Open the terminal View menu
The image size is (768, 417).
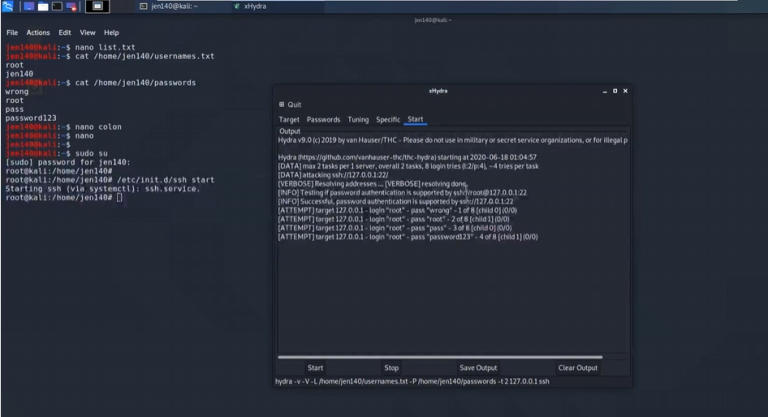point(87,32)
